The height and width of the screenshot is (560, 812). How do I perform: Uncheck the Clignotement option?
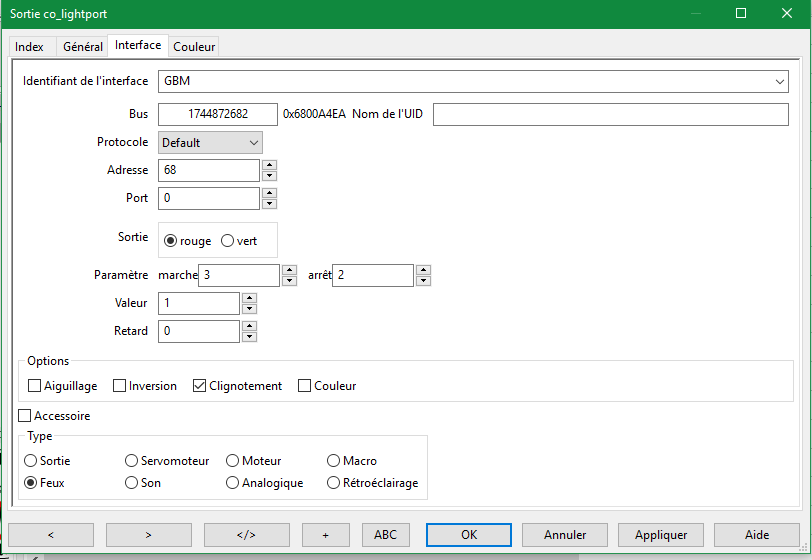click(x=200, y=386)
